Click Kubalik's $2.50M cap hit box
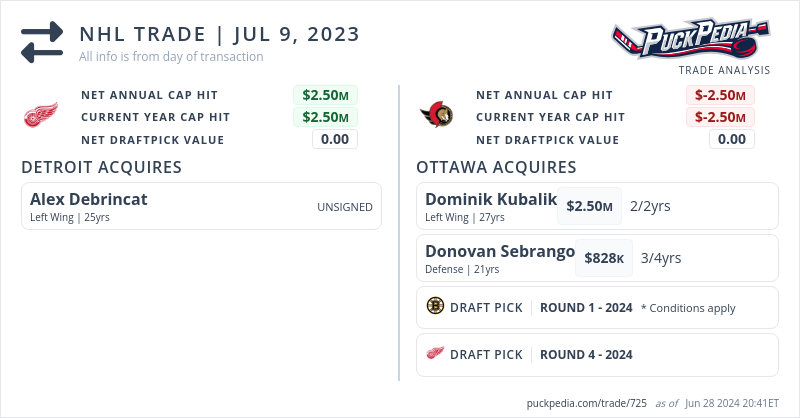This screenshot has height=418, width=800. 589,206
